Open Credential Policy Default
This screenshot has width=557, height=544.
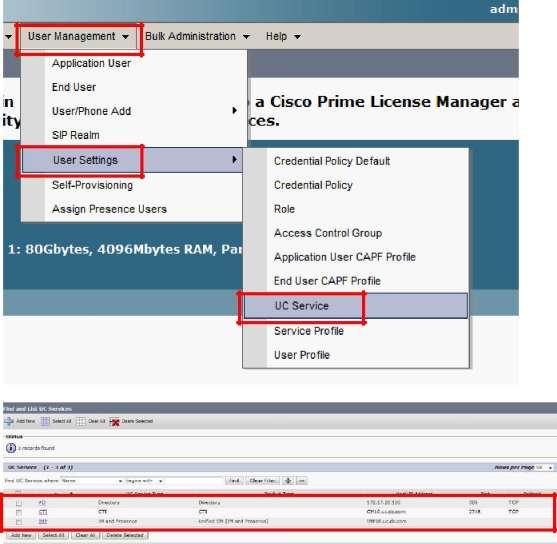(x=332, y=161)
